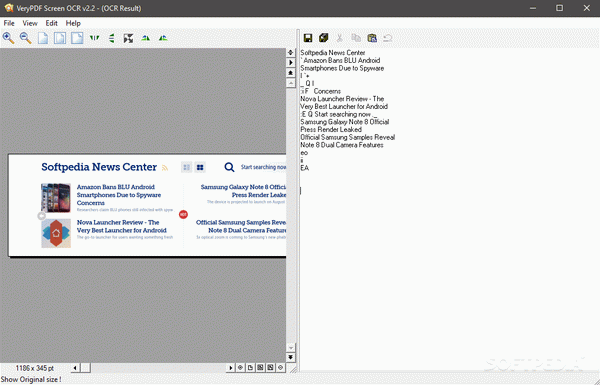The image size is (600, 385).
Task: Click the up-down arrows button above the vertical scrollbar
Action: (x=290, y=52)
